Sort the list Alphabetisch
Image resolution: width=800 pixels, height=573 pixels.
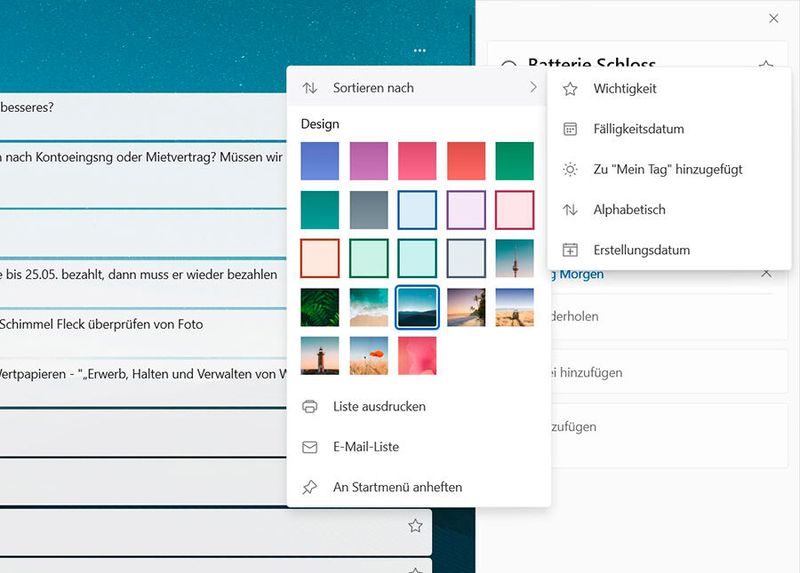point(669,210)
